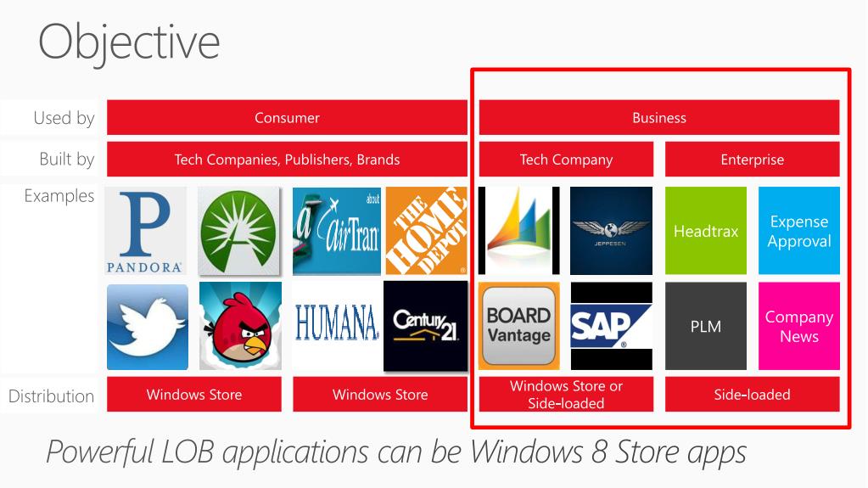The height and width of the screenshot is (488, 868).
Task: Select the Enterprise bar
Action: 753,160
